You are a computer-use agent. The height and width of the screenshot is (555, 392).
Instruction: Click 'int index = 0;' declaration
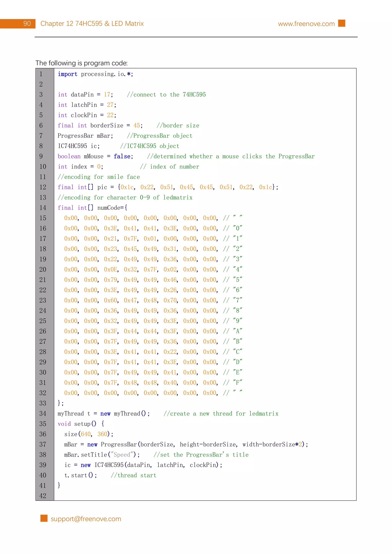[80, 167]
